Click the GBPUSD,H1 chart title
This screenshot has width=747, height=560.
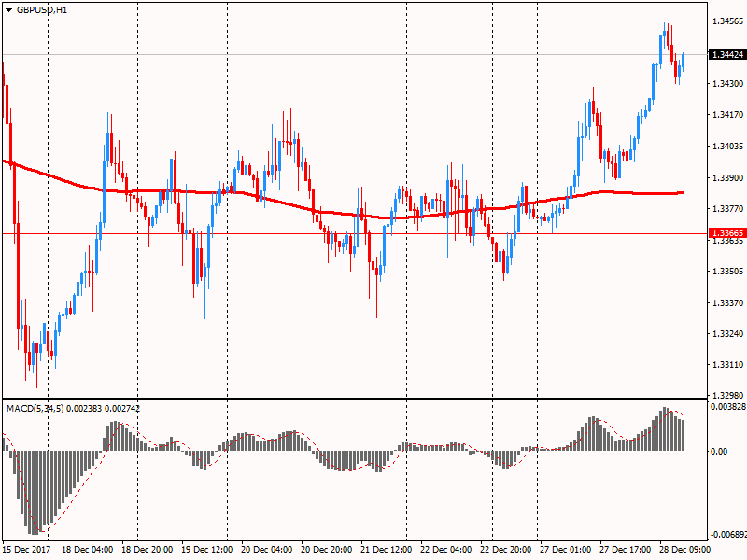tap(42, 10)
